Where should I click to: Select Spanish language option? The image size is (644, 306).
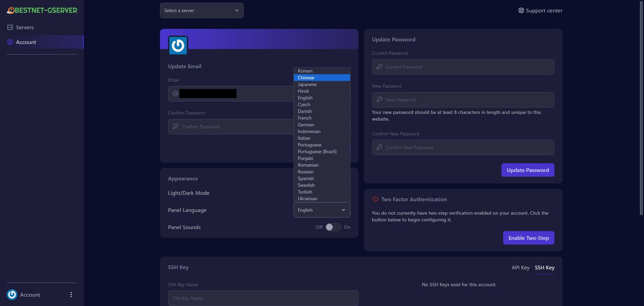click(x=322, y=178)
